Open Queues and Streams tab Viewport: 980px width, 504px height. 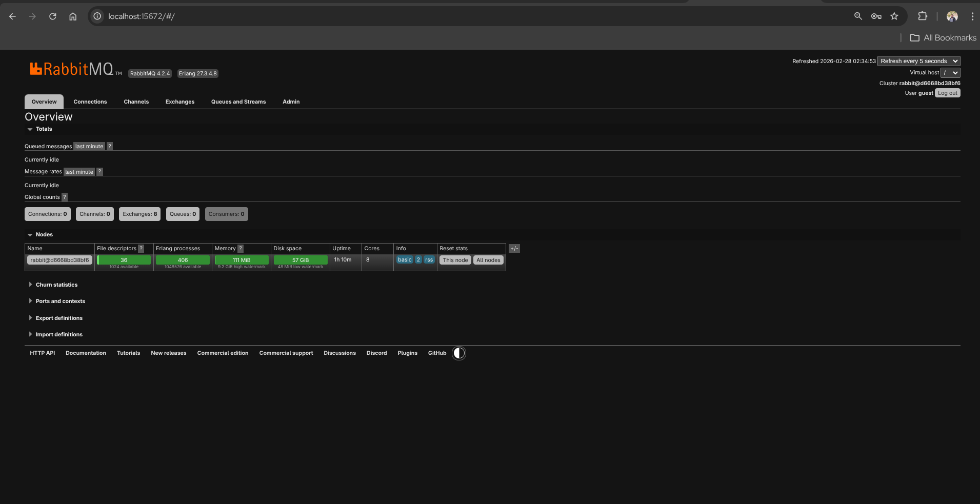(238, 102)
